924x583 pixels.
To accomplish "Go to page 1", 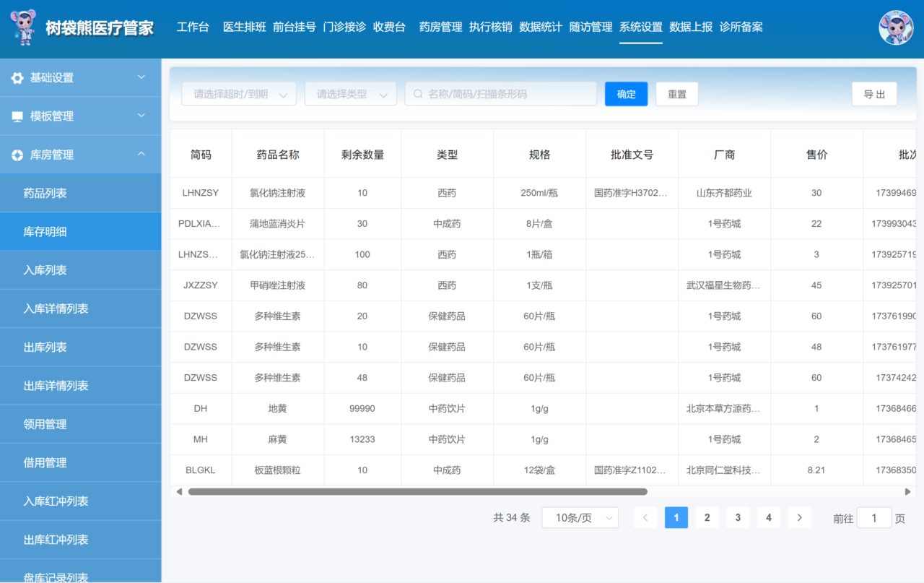I will 676,517.
